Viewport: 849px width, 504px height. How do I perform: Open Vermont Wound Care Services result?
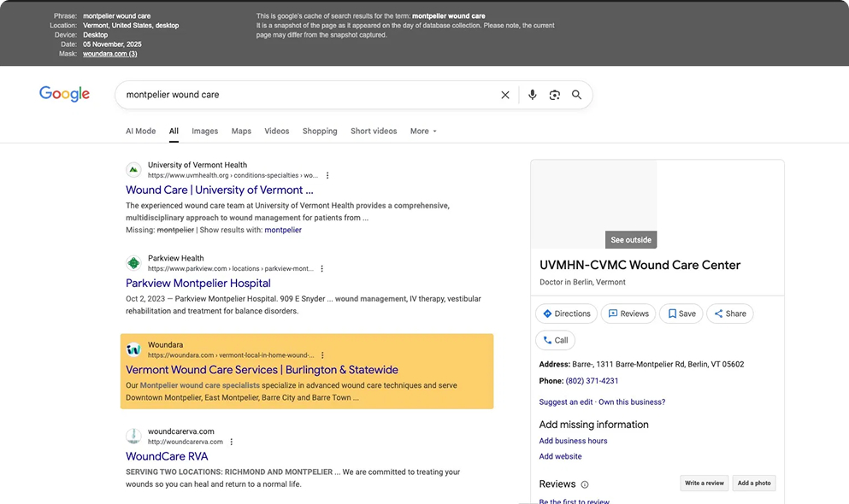[262, 369]
